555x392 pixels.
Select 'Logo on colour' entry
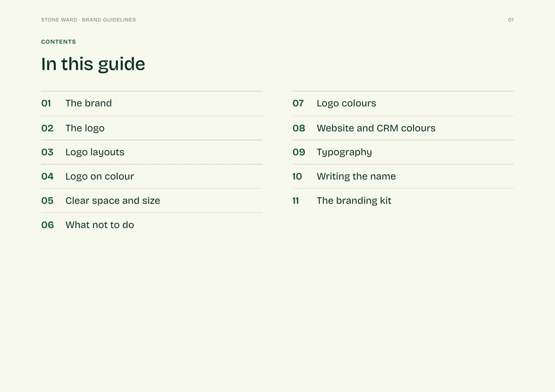point(152,176)
